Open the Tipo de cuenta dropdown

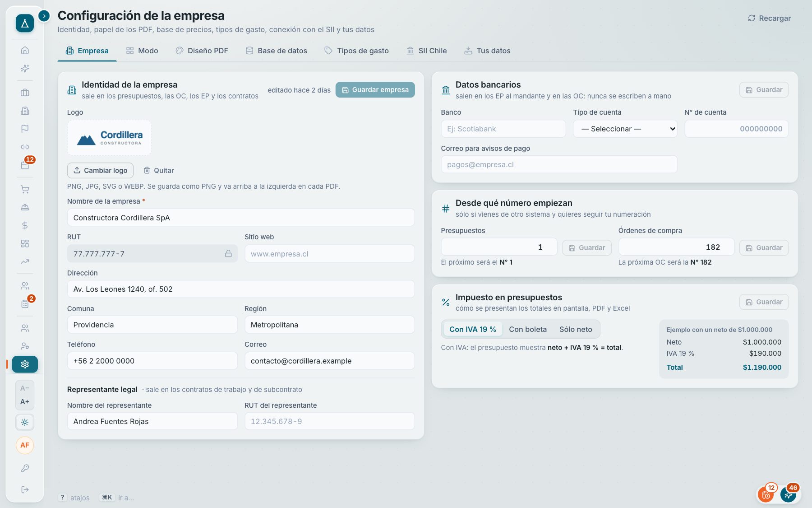pos(625,129)
